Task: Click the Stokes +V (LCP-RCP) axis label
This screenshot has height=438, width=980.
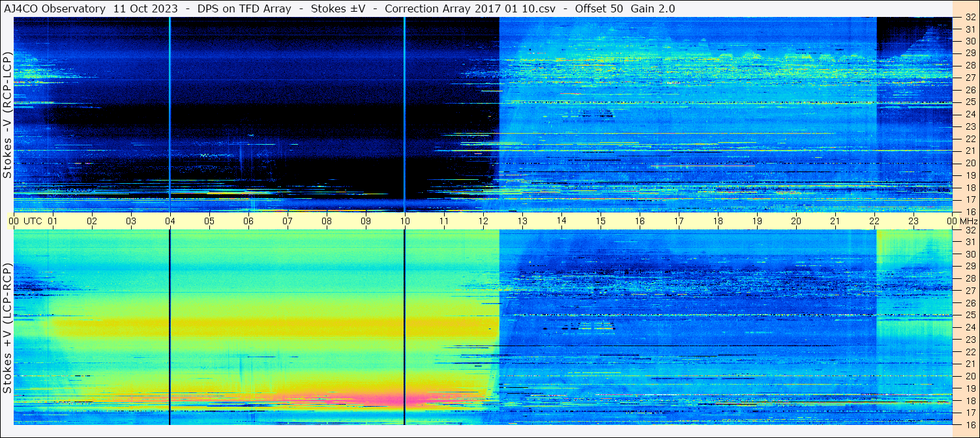Action: pyautogui.click(x=7, y=328)
